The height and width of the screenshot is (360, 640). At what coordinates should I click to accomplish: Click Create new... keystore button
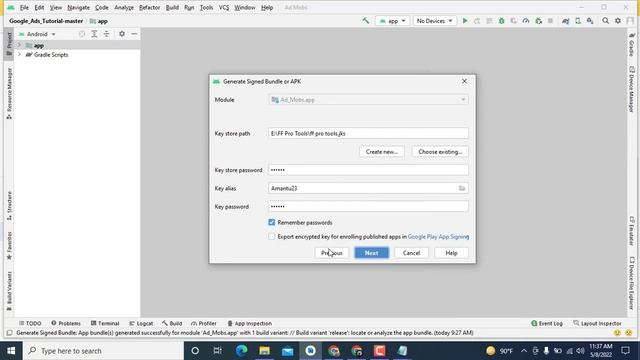point(382,151)
